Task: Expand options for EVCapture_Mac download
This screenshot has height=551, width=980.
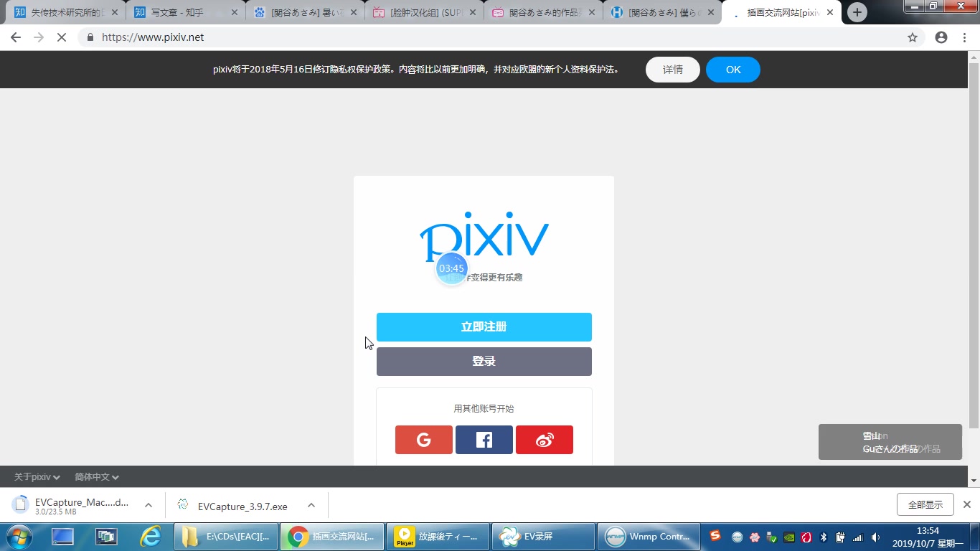Action: [x=149, y=505]
